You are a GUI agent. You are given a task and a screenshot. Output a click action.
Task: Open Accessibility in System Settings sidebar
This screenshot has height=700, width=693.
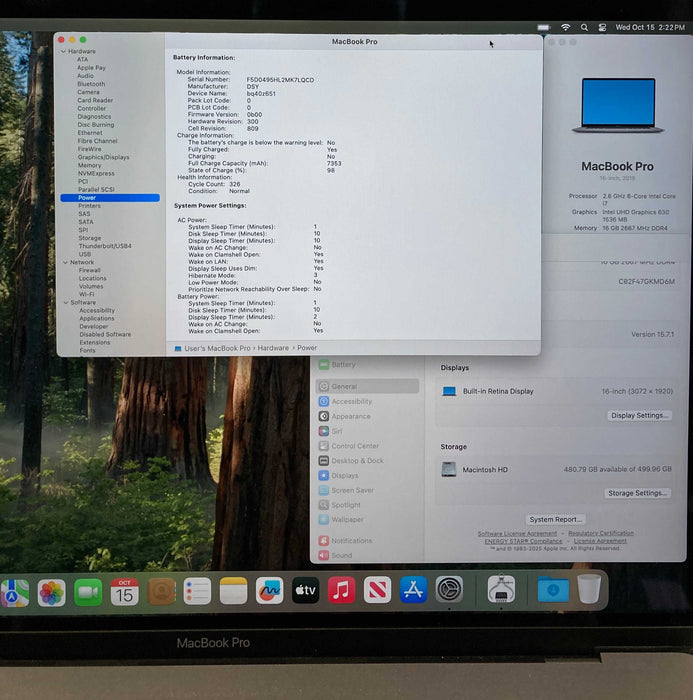coord(351,402)
